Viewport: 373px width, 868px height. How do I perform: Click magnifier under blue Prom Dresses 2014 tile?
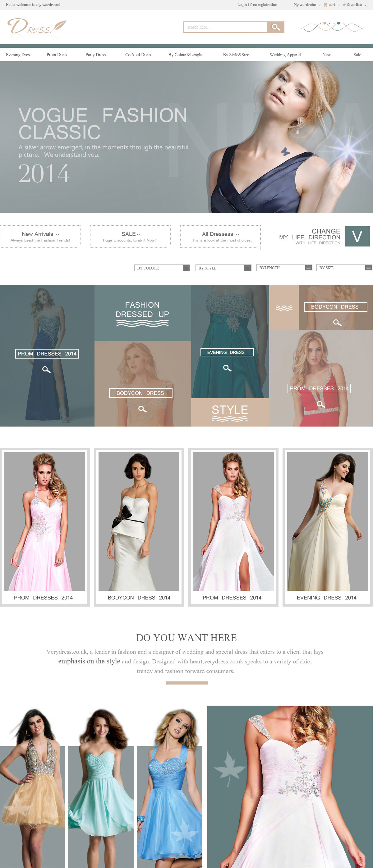coord(46,370)
